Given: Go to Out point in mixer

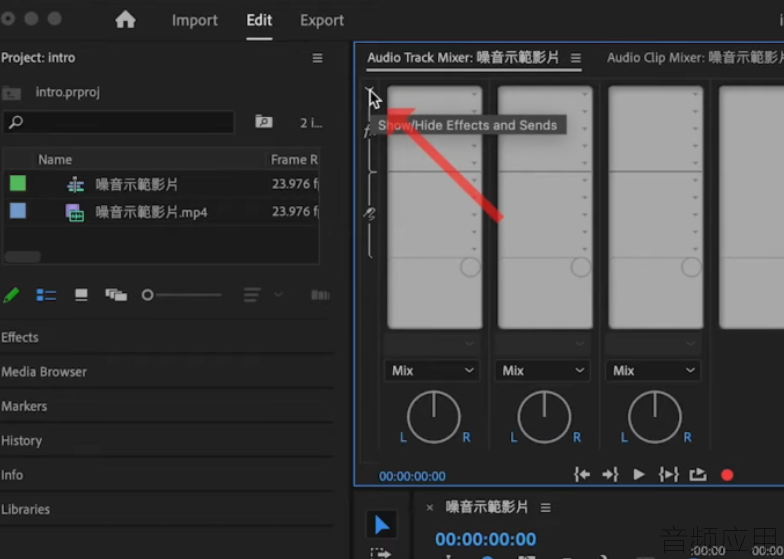Looking at the screenshot, I should [x=610, y=474].
